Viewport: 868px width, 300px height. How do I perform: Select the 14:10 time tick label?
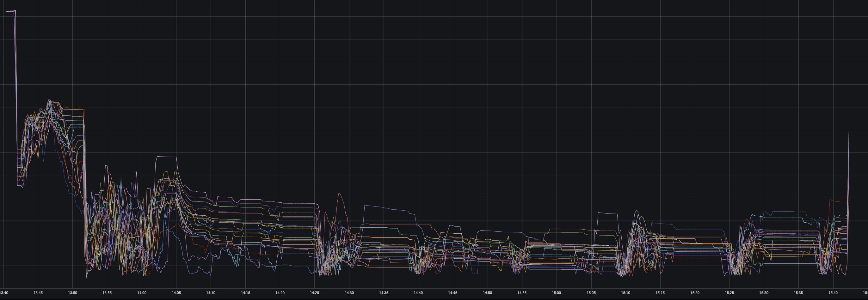click(211, 293)
